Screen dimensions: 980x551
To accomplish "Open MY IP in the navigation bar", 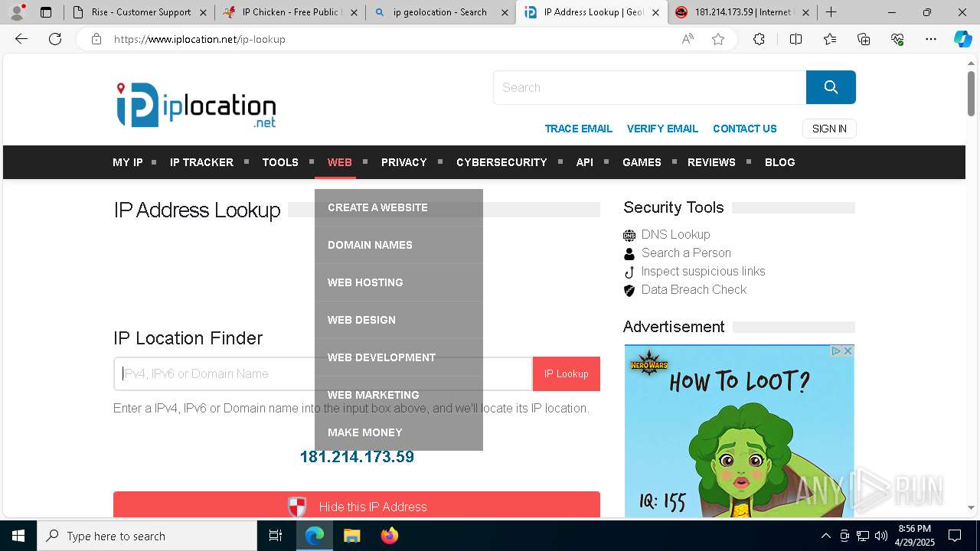I will tap(128, 162).
